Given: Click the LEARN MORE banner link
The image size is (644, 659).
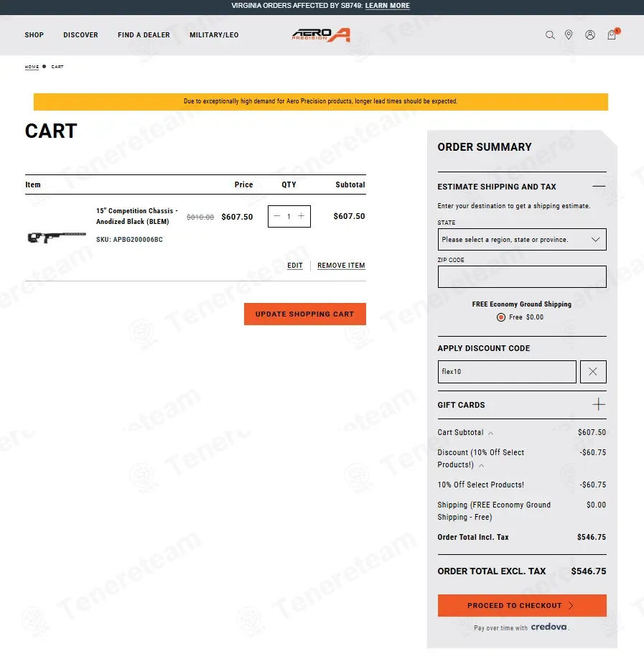Looking at the screenshot, I should pos(387,6).
